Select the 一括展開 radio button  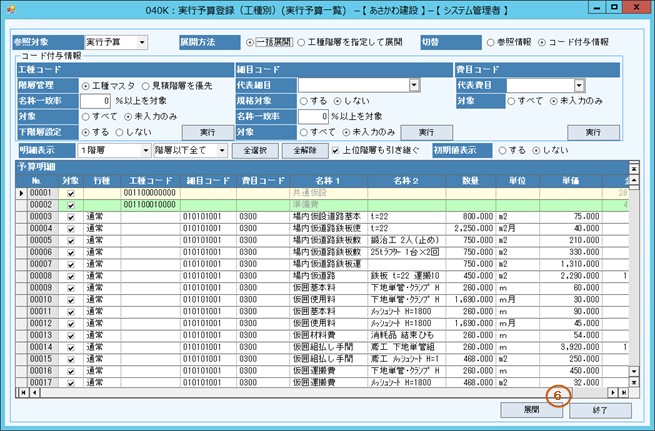click(250, 43)
